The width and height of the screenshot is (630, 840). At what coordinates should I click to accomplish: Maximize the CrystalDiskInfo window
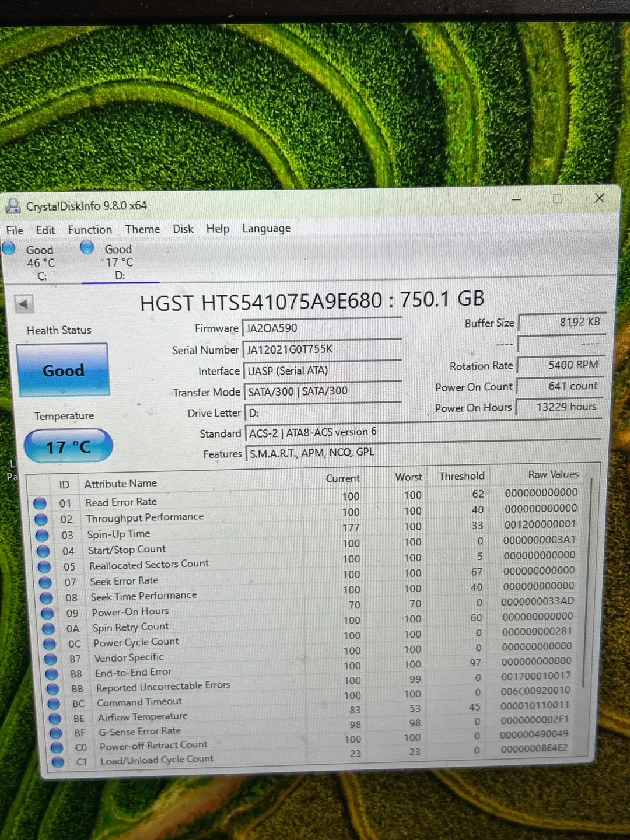[x=558, y=199]
